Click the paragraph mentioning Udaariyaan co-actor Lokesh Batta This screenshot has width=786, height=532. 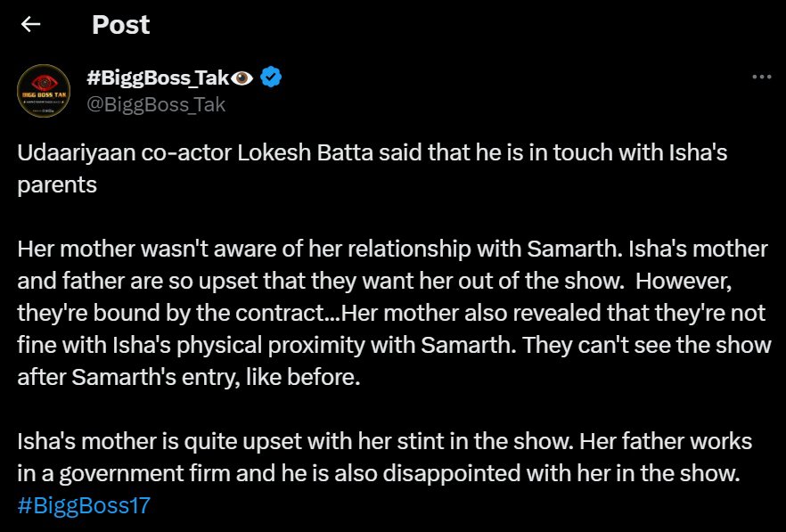(372, 168)
